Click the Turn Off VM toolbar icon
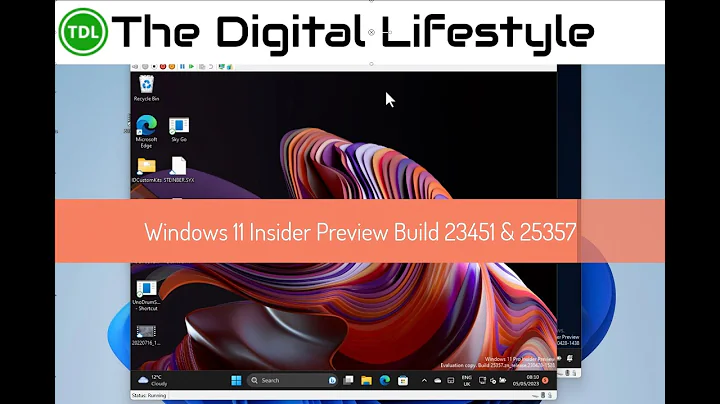 [154, 67]
